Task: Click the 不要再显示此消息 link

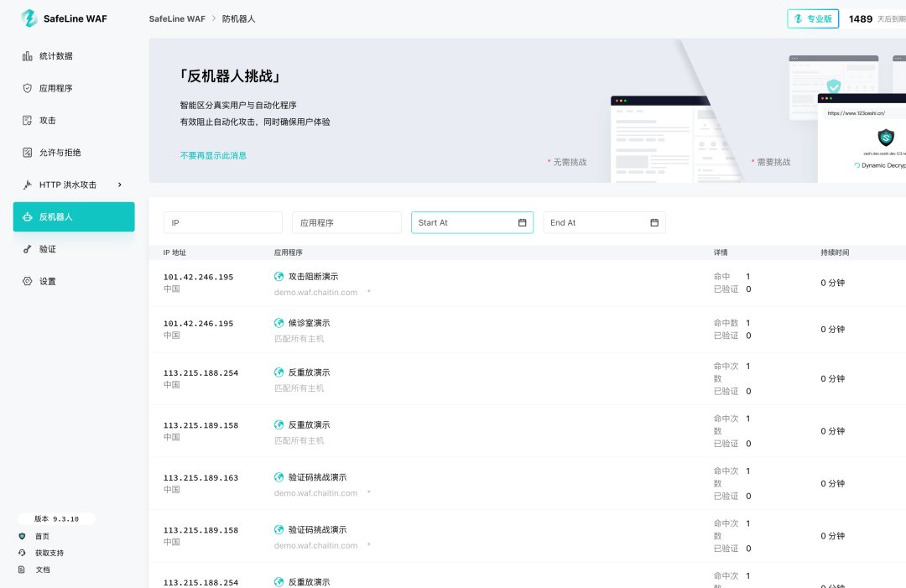Action: [x=213, y=155]
